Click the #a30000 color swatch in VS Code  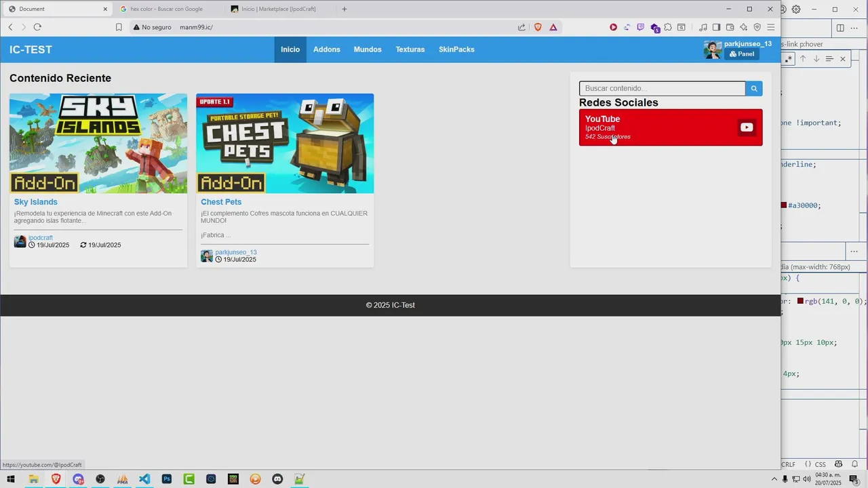coord(784,205)
